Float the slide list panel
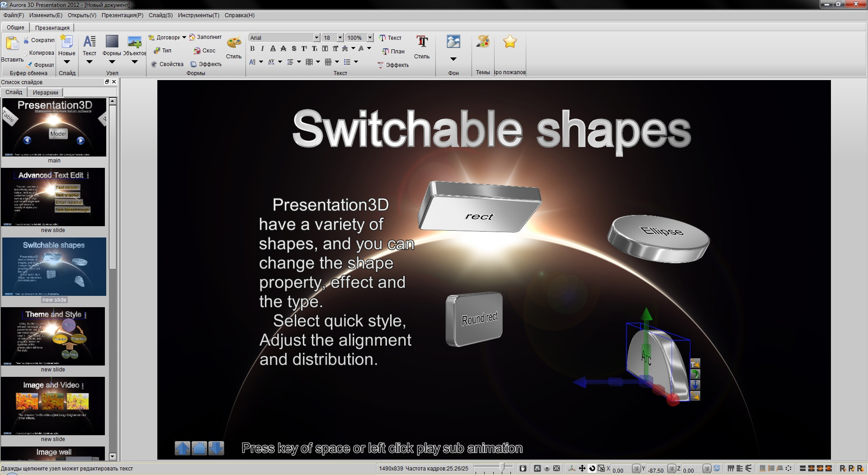 click(107, 82)
